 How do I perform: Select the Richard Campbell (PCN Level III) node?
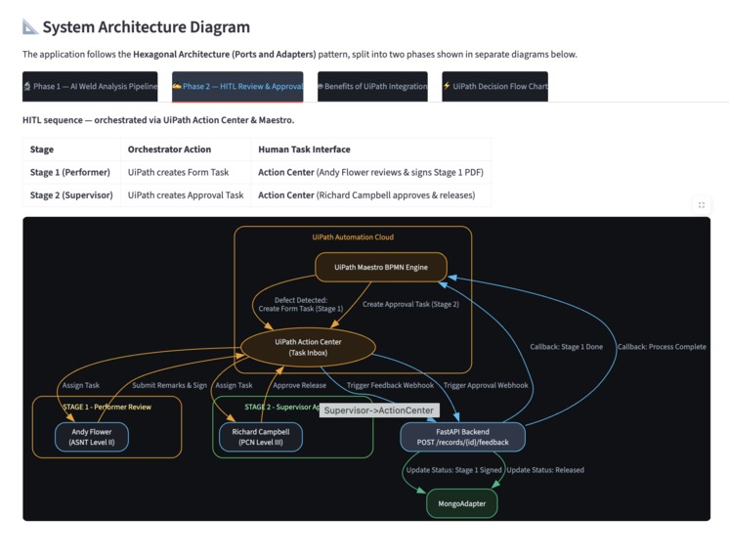coord(261,437)
